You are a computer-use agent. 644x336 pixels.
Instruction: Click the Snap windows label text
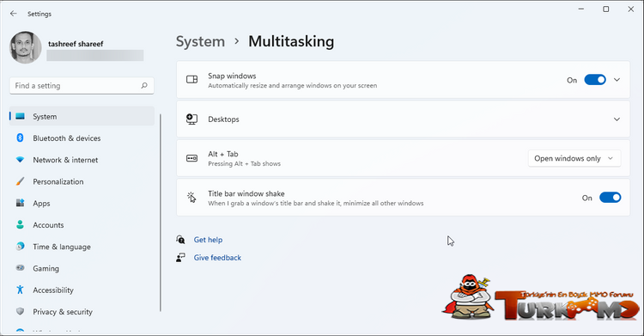(232, 76)
